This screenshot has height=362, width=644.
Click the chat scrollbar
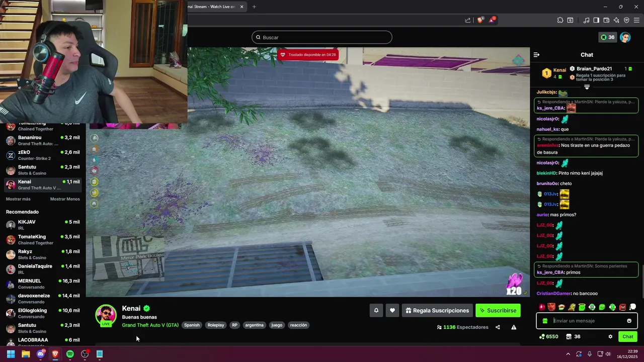click(x=642, y=281)
